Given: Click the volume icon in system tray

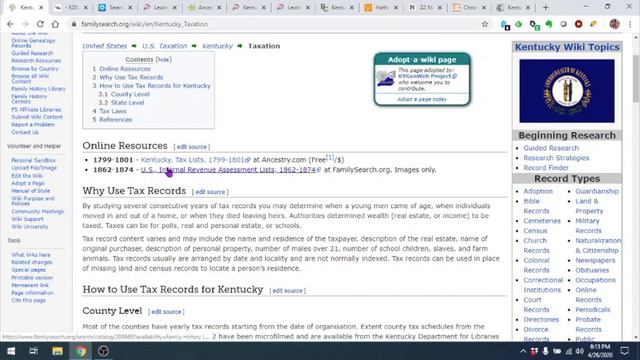Looking at the screenshot, I should pos(580,351).
